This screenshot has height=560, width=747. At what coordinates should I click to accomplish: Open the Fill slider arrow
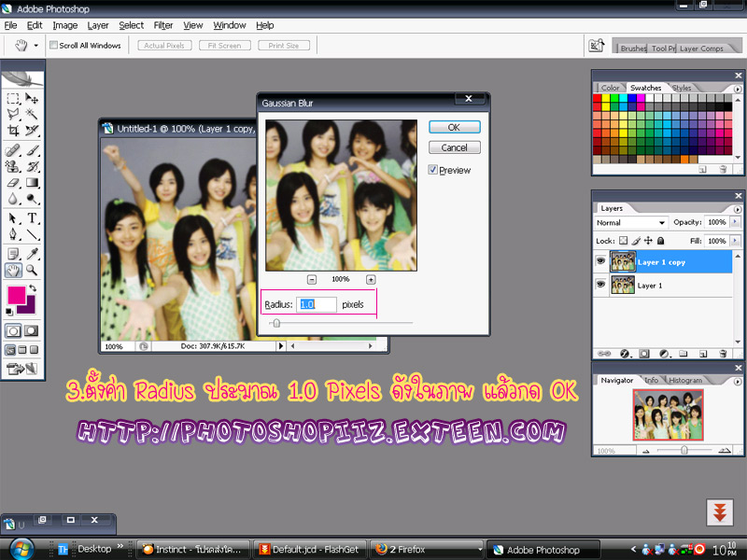[x=735, y=241]
